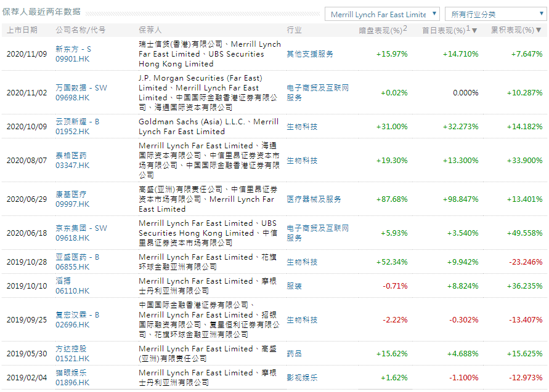Open the 云顶新耀 - B company link
Screen dimensions: 549x392
pyautogui.click(x=78, y=122)
